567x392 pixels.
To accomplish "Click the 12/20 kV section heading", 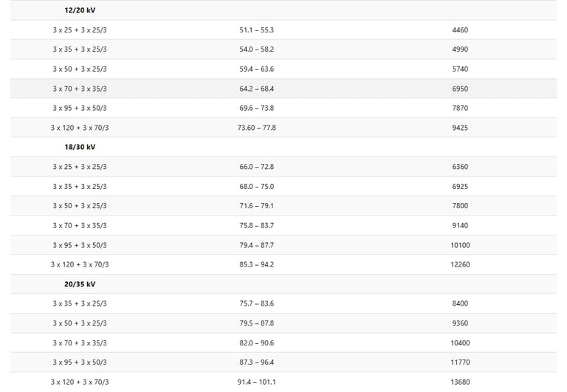I will click(80, 10).
